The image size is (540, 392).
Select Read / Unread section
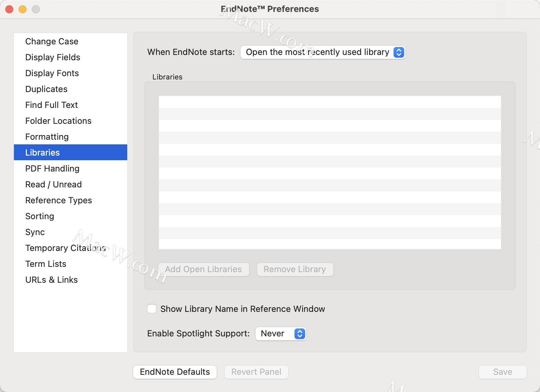point(71,184)
